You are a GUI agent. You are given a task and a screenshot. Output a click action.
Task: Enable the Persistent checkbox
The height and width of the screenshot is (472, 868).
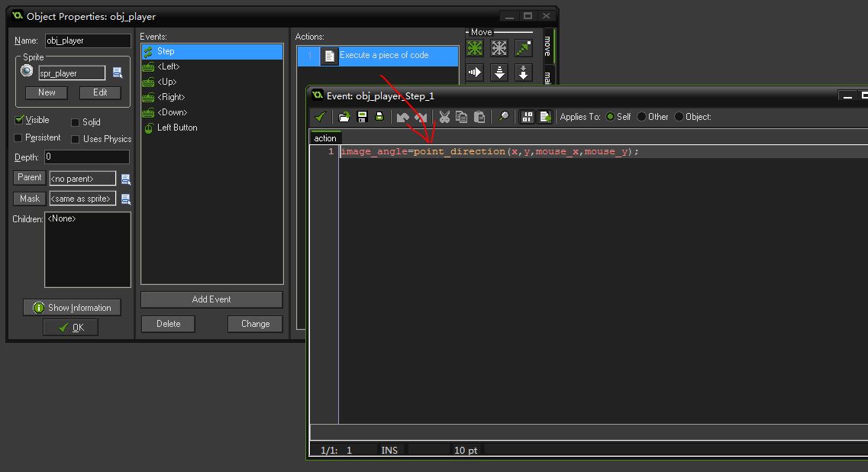pyautogui.click(x=18, y=137)
